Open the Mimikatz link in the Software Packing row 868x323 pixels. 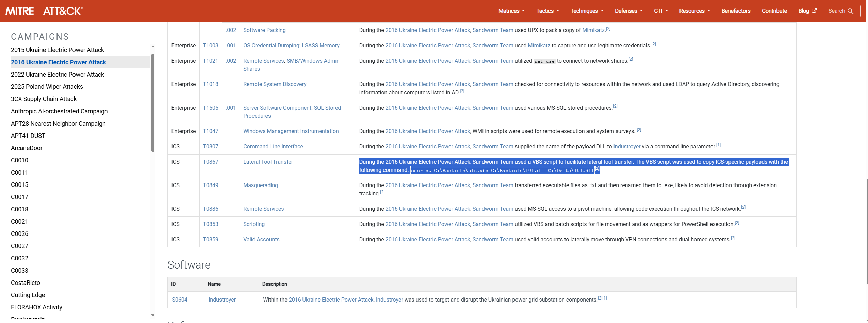[x=593, y=30]
